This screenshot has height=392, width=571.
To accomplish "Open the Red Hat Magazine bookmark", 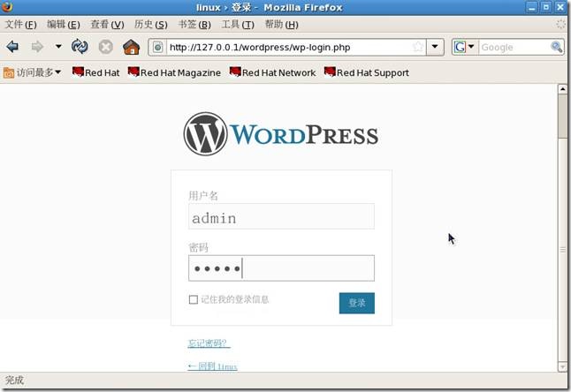I will pos(174,72).
